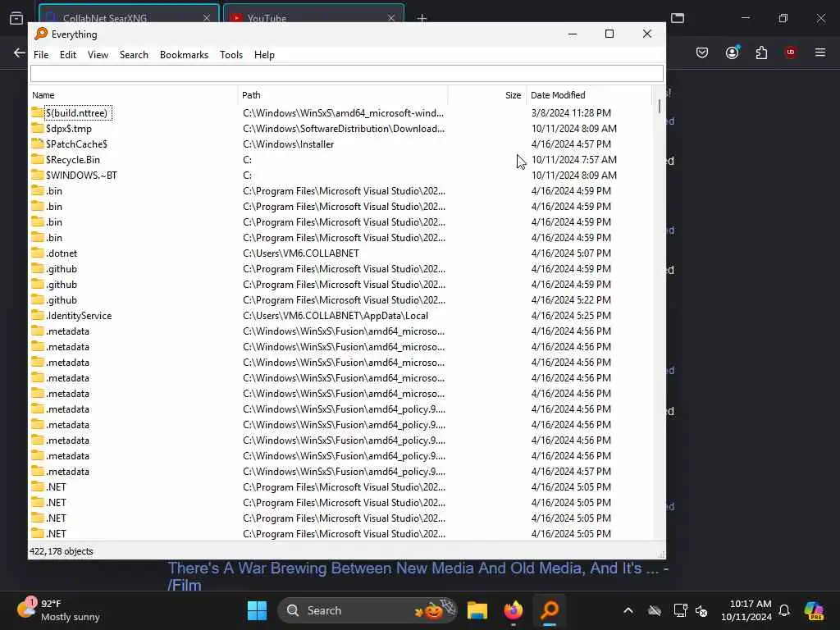Open Firefox from the taskbar
Image resolution: width=840 pixels, height=630 pixels.
(514, 610)
